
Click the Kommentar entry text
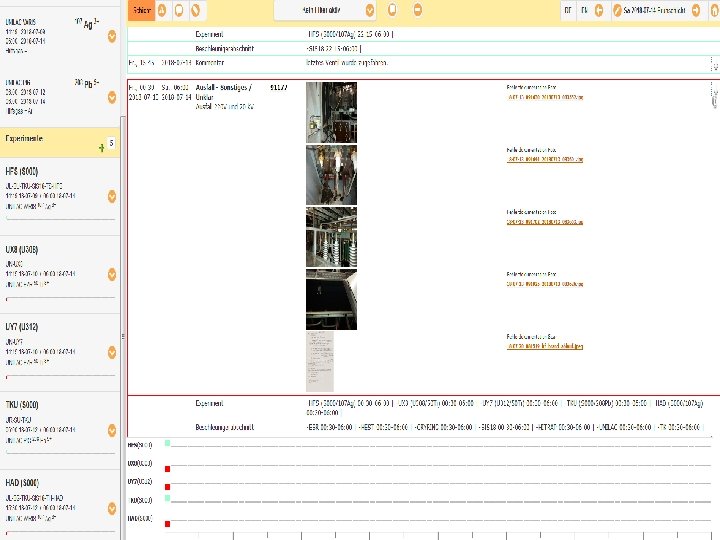tap(347, 62)
